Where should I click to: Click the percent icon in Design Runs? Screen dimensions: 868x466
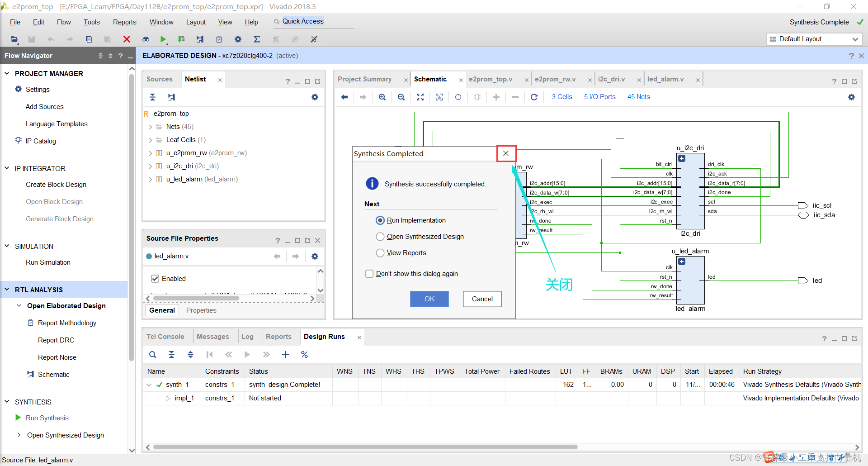coord(304,355)
